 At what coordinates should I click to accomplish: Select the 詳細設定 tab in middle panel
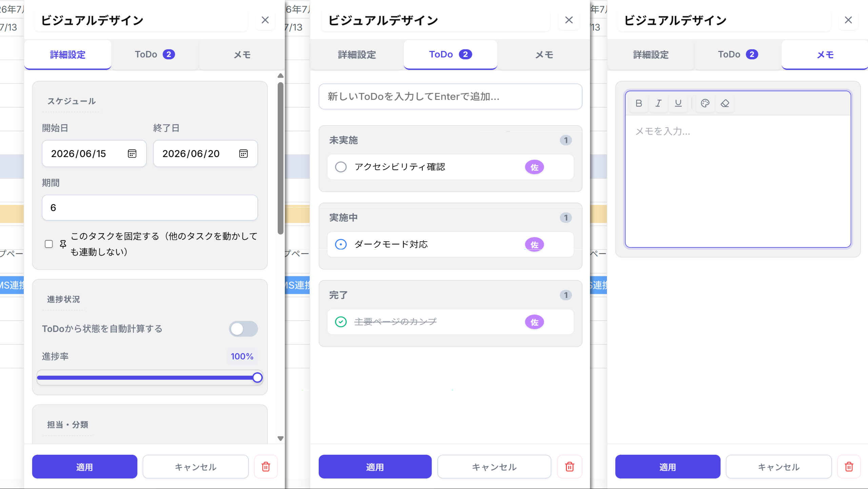[x=357, y=55]
